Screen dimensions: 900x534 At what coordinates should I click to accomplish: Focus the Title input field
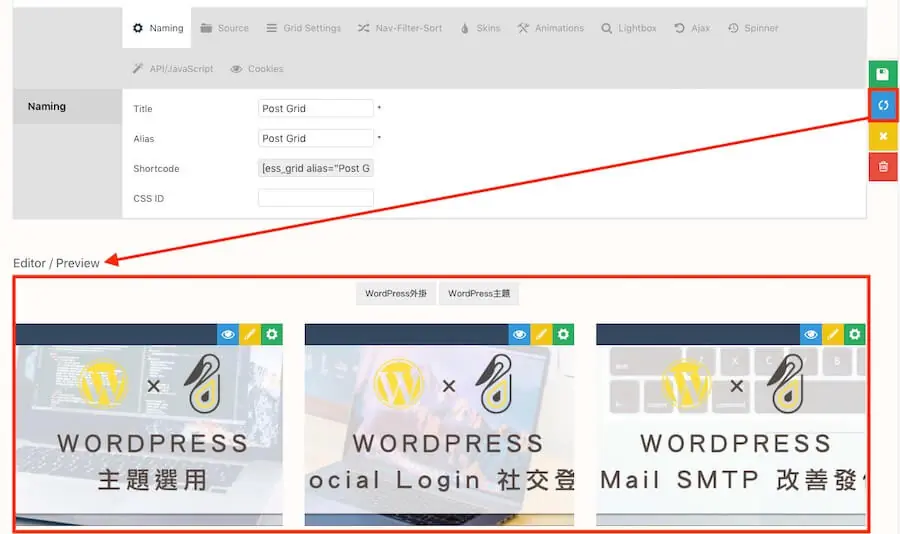pos(316,108)
